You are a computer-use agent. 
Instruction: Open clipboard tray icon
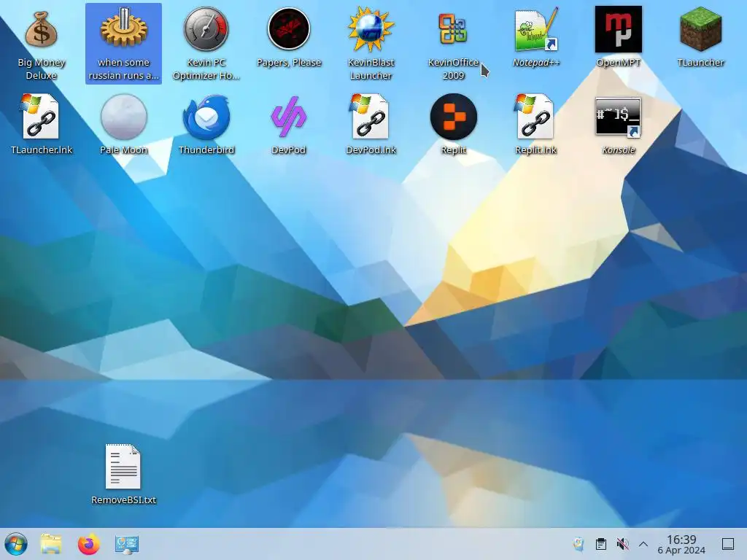click(x=601, y=544)
